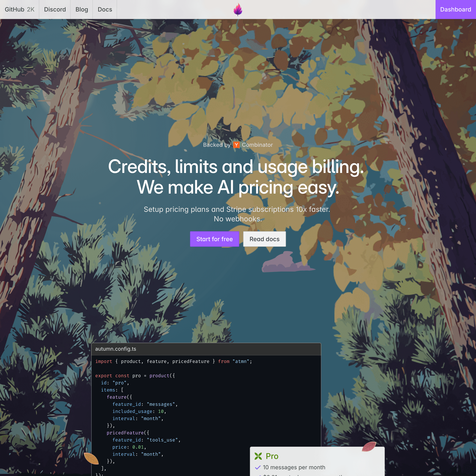Select the autumn.config.ts file tab
This screenshot has height=476, width=476.
[x=116, y=349]
